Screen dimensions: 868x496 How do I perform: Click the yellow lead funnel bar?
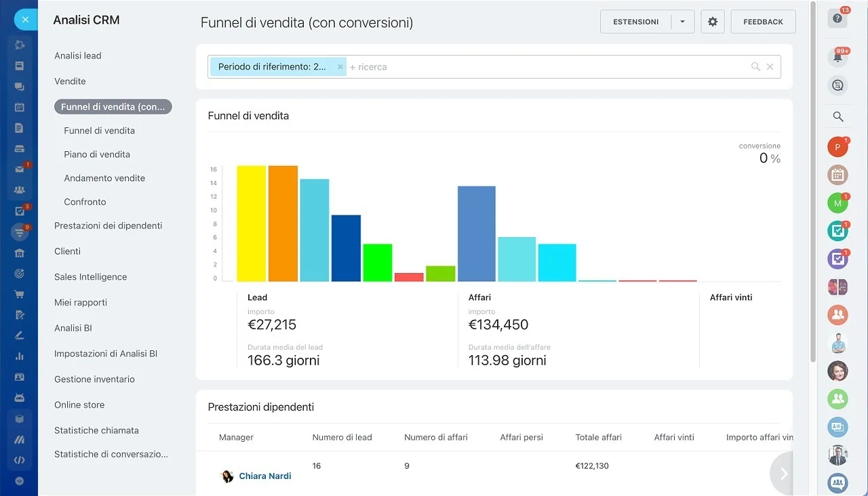[x=251, y=224]
